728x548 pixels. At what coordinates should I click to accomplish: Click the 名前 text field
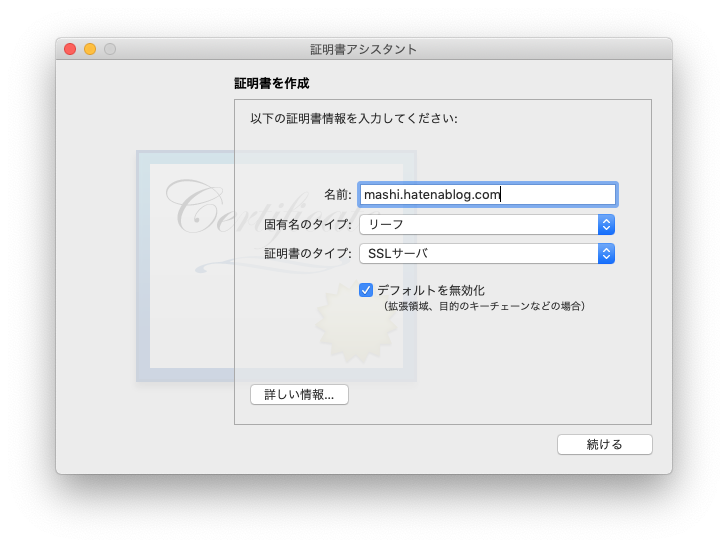pyautogui.click(x=488, y=195)
